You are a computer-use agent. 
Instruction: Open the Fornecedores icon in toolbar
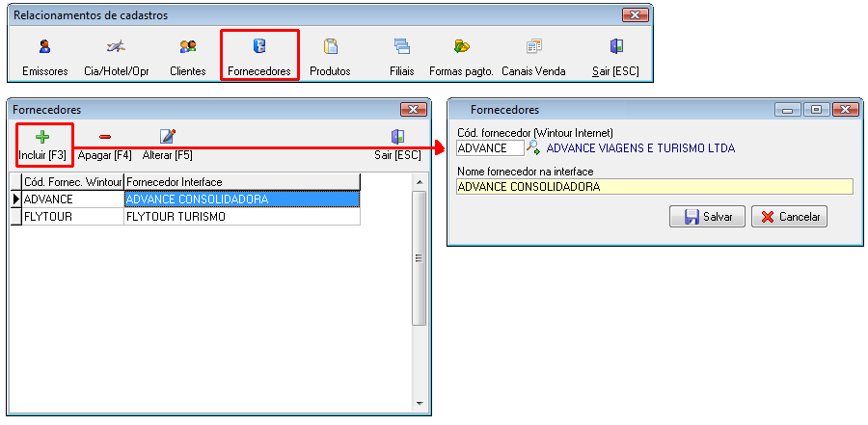point(259,46)
